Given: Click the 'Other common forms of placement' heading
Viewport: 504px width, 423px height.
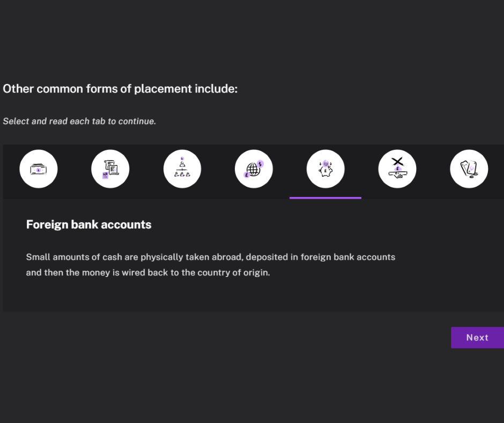Looking at the screenshot, I should 120,89.
